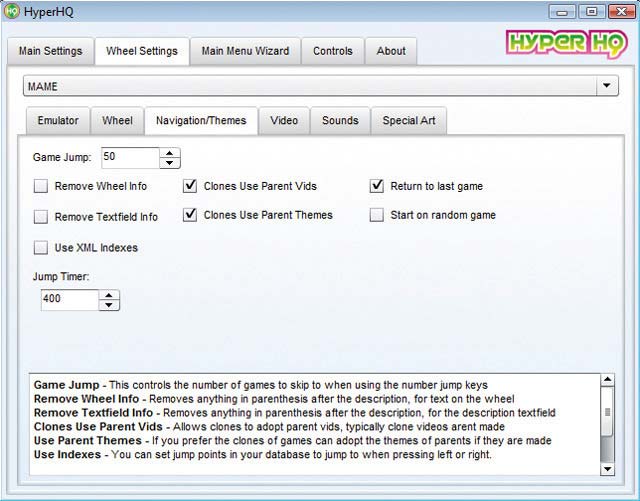The image size is (640, 501).
Task: Switch to the Emulator sub-tab
Action: [58, 120]
